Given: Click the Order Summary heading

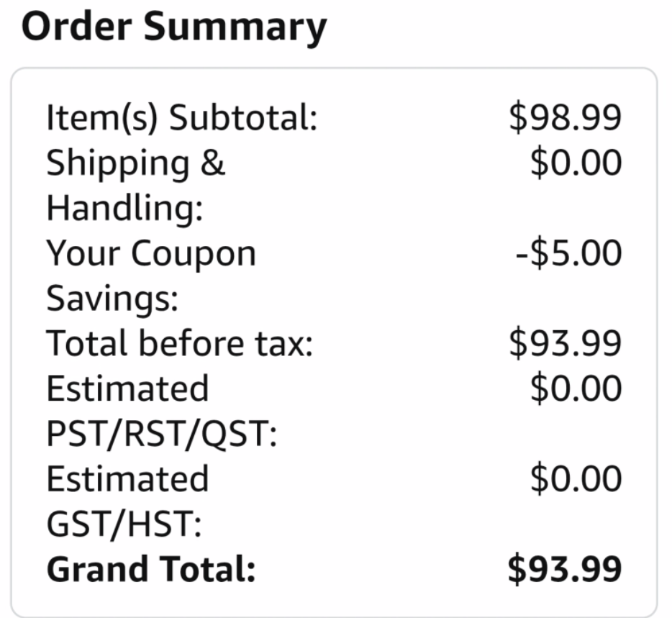Looking at the screenshot, I should click(x=174, y=27).
